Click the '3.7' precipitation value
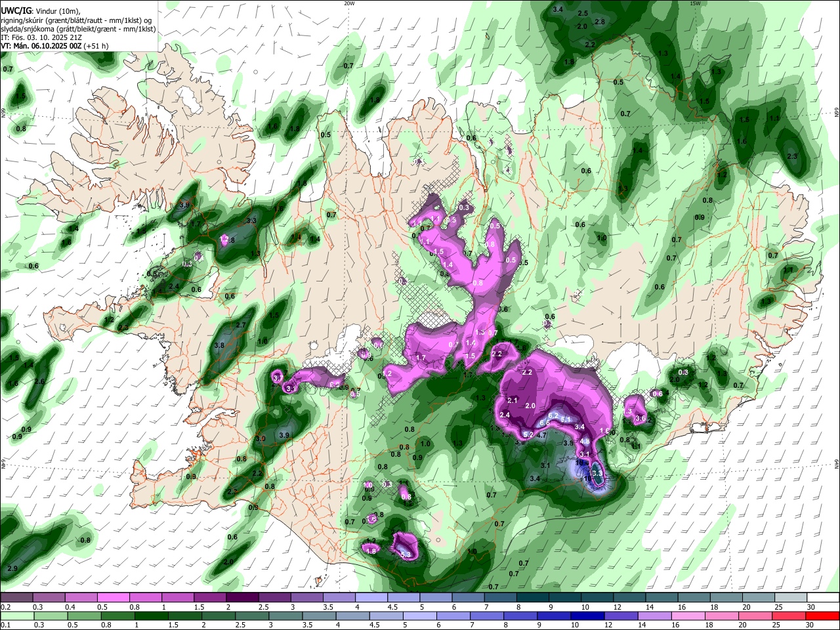This screenshot has width=840, height=630. point(278,378)
